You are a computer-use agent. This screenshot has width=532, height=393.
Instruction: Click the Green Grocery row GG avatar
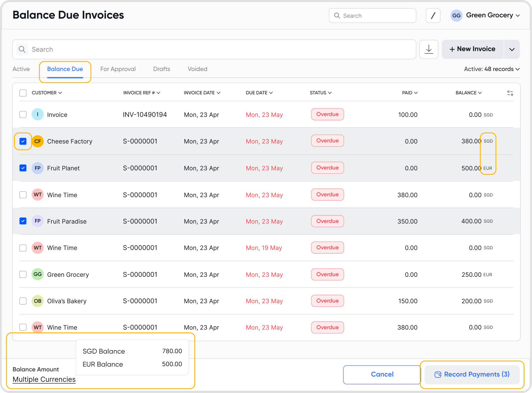[38, 274]
